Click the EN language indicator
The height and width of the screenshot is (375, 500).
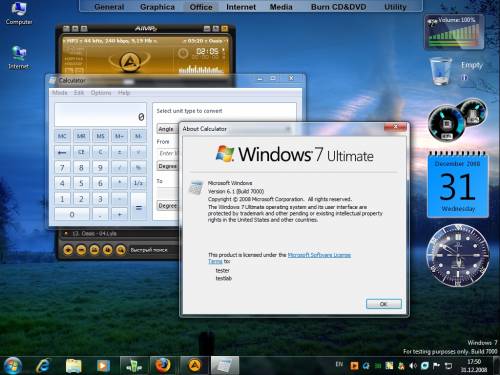click(x=339, y=364)
